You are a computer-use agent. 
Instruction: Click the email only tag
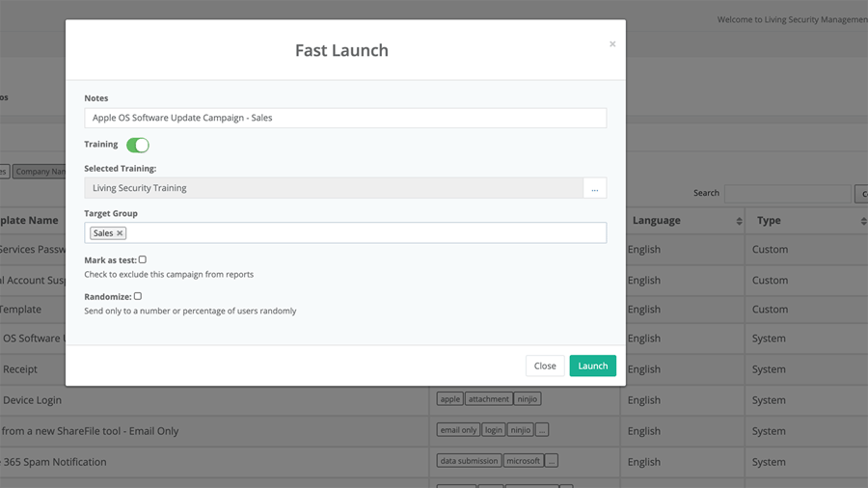458,430
